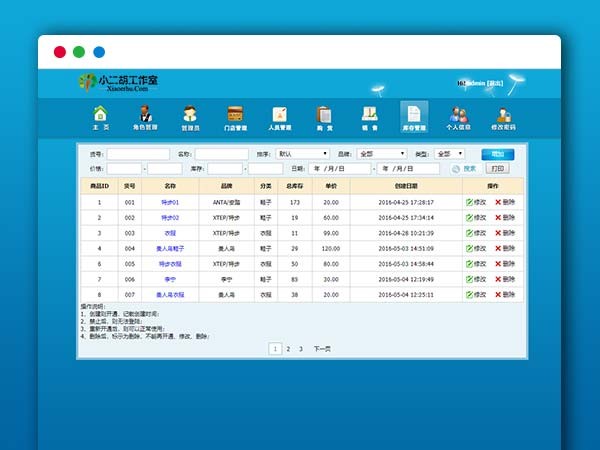Click the blue 增加 add button
This screenshot has width=600, height=450.
[x=497, y=154]
